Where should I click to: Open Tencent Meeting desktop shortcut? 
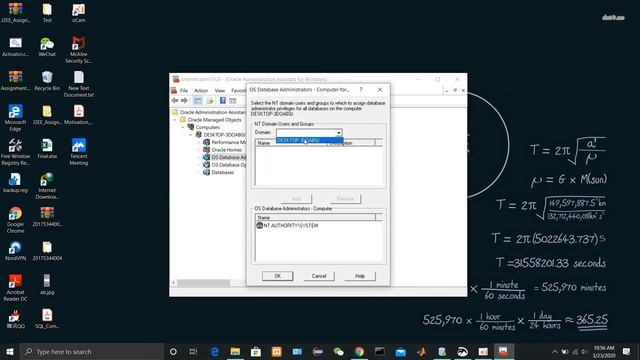(78, 151)
